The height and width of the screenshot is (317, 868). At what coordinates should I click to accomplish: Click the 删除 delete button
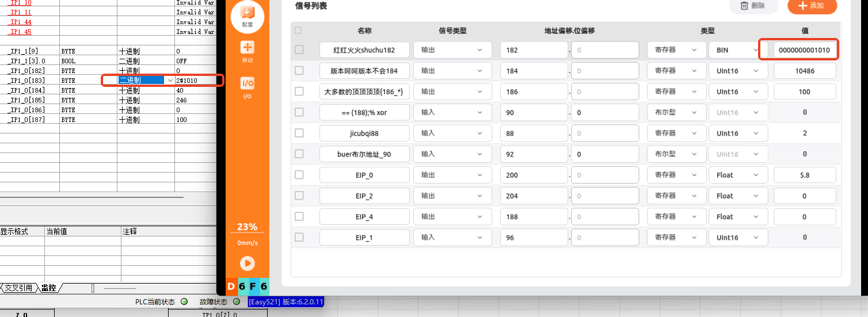tap(753, 6)
